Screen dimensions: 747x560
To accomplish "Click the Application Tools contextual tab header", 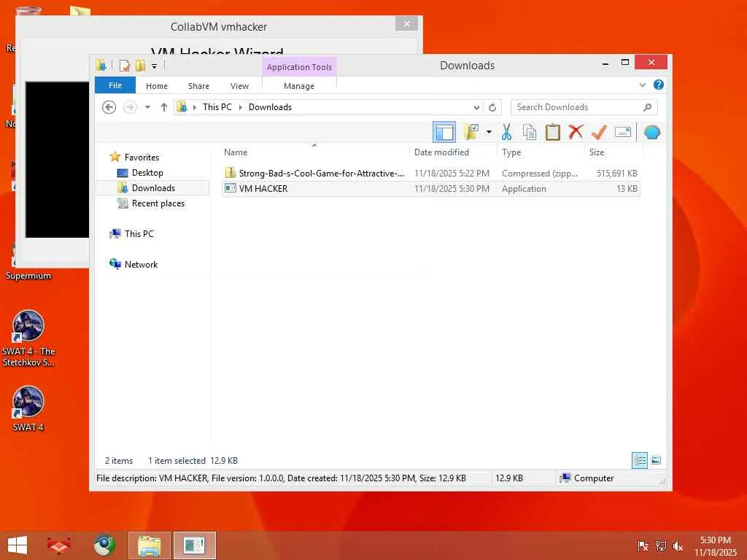I will click(299, 67).
